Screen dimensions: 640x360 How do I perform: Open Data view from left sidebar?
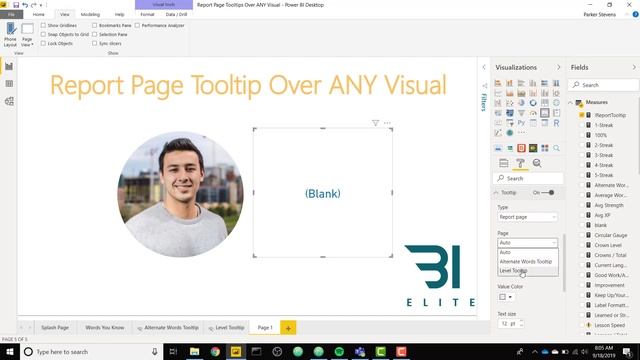(9, 84)
